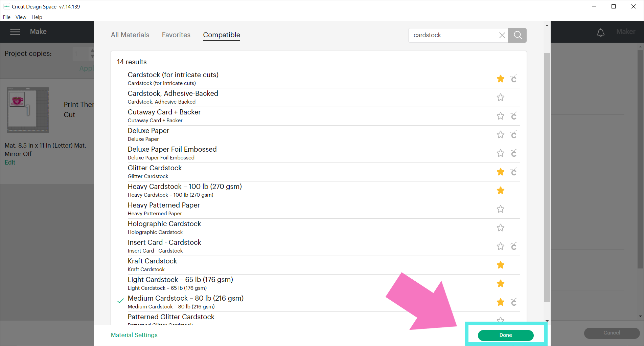Unfavorite Heavy Cardstock 100 lb star

(500, 191)
